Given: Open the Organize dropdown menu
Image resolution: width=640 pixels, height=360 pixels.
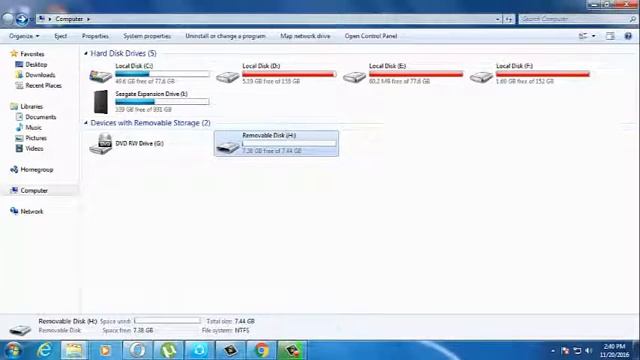Looking at the screenshot, I should click(x=24, y=36).
